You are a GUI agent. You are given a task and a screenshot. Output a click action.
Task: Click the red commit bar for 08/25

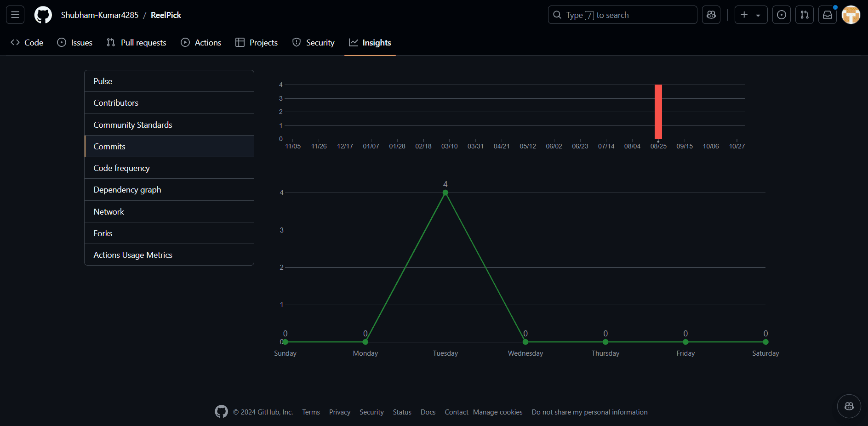pyautogui.click(x=658, y=112)
